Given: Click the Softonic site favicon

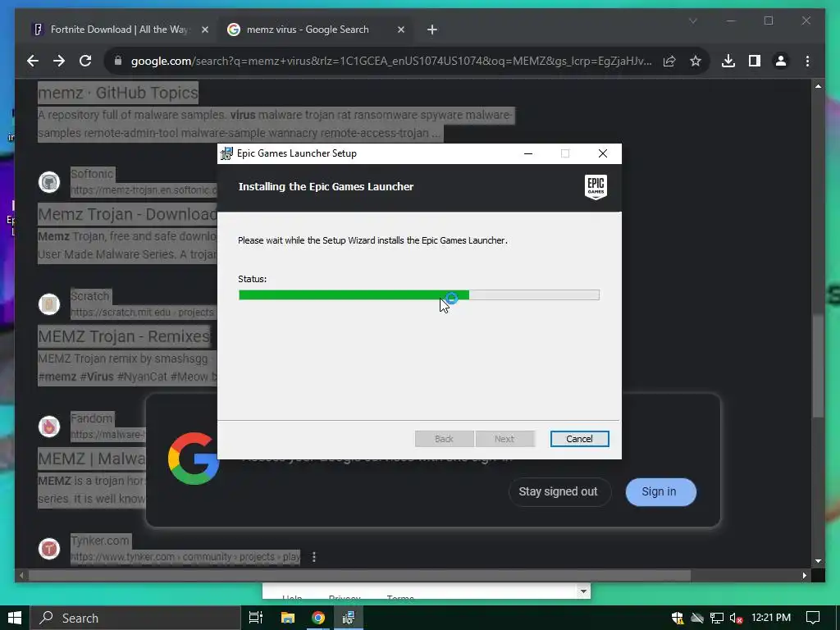Looking at the screenshot, I should [x=48, y=182].
